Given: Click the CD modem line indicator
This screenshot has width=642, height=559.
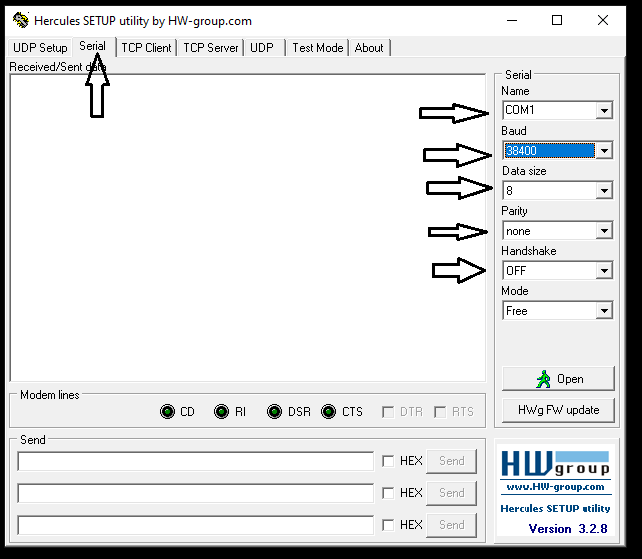Looking at the screenshot, I should tap(167, 411).
